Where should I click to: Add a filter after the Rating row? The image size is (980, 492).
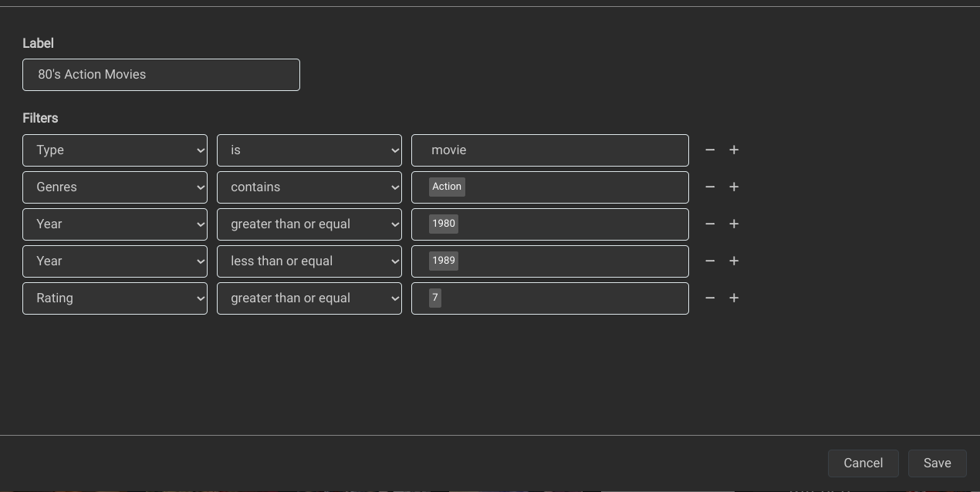[734, 298]
